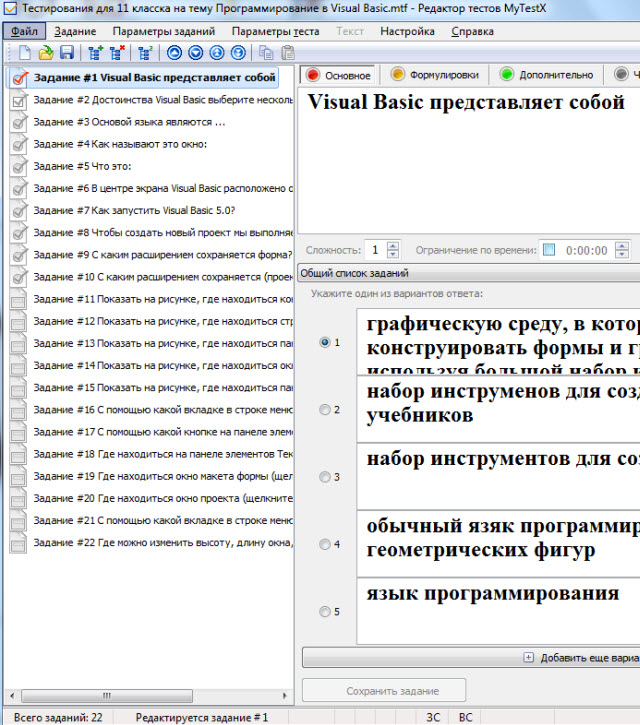Click ВС indicator in status bar
Screen dimensions: 640x725
click(x=465, y=717)
